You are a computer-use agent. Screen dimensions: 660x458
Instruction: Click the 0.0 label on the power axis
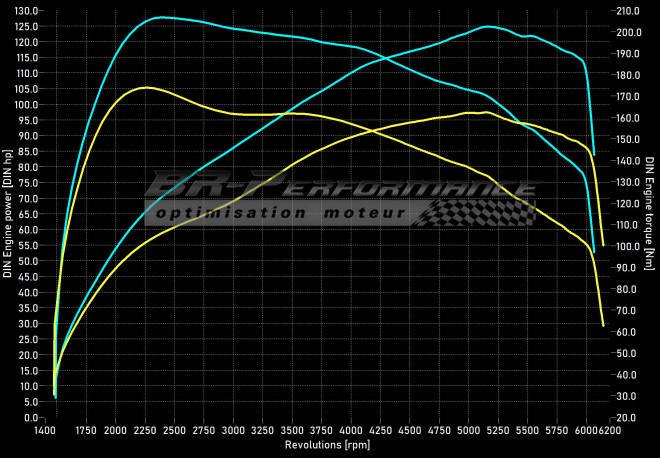[x=32, y=417]
